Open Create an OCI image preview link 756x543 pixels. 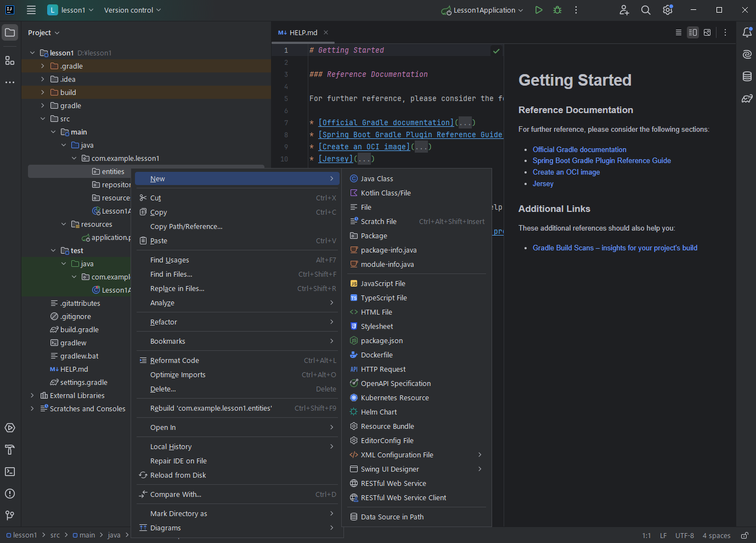click(566, 172)
